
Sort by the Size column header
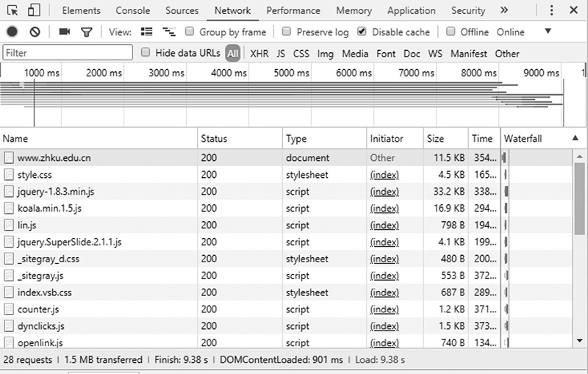coord(446,138)
